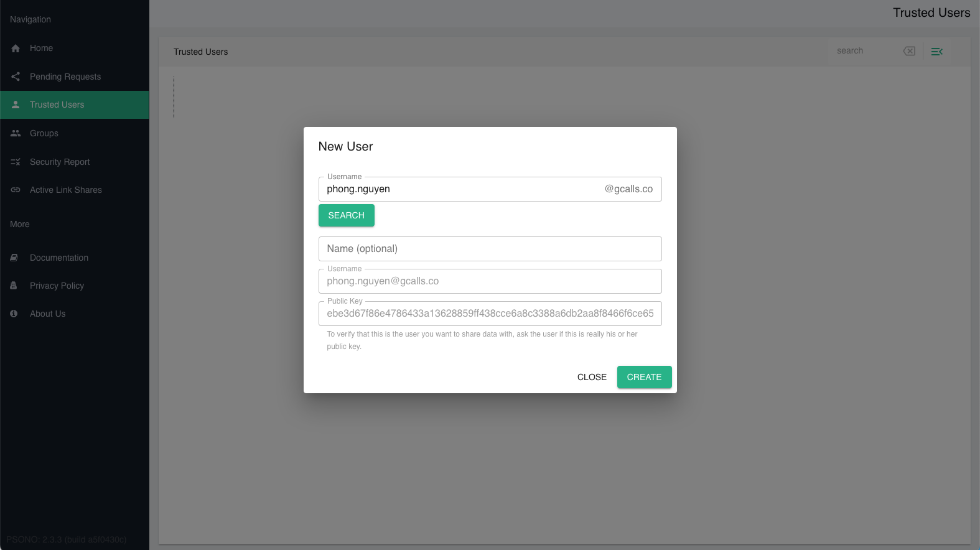This screenshot has width=980, height=550.
Task: Dismiss the dialog with CLOSE
Action: [x=591, y=377]
